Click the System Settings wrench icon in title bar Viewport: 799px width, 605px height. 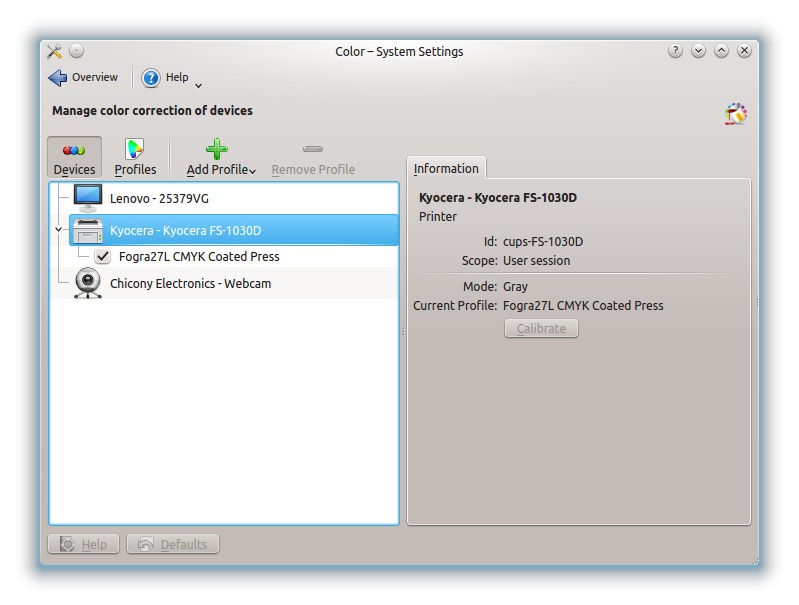point(54,51)
